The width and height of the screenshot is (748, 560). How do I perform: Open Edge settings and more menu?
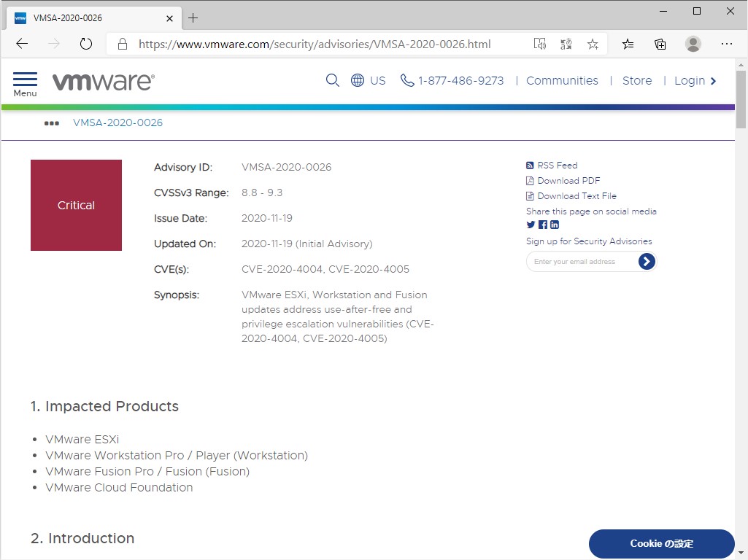tap(727, 44)
